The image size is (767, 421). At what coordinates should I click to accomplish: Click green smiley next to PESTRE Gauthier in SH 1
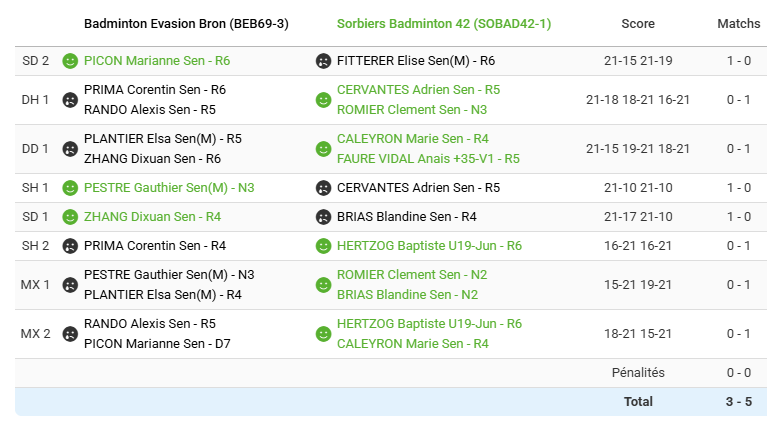[x=70, y=188]
